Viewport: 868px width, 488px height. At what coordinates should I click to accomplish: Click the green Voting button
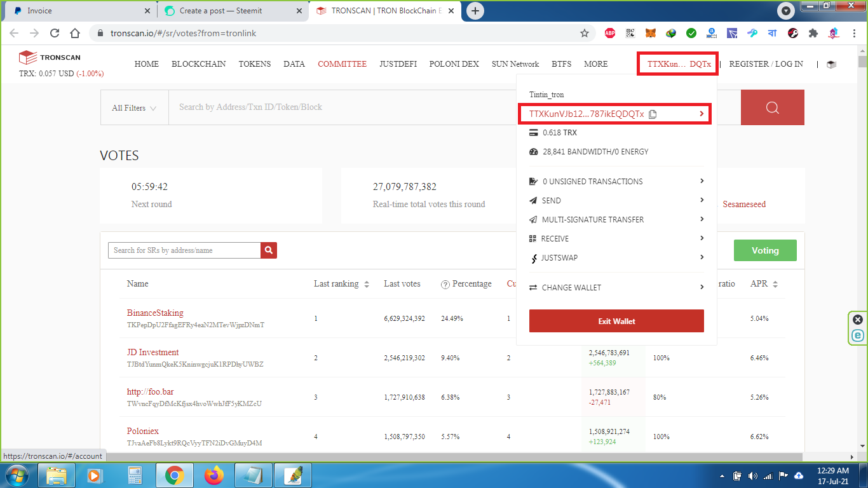765,250
